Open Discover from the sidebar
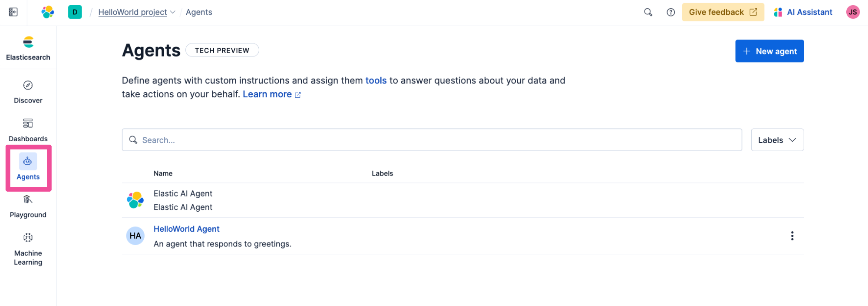This screenshot has width=868, height=306. click(28, 91)
